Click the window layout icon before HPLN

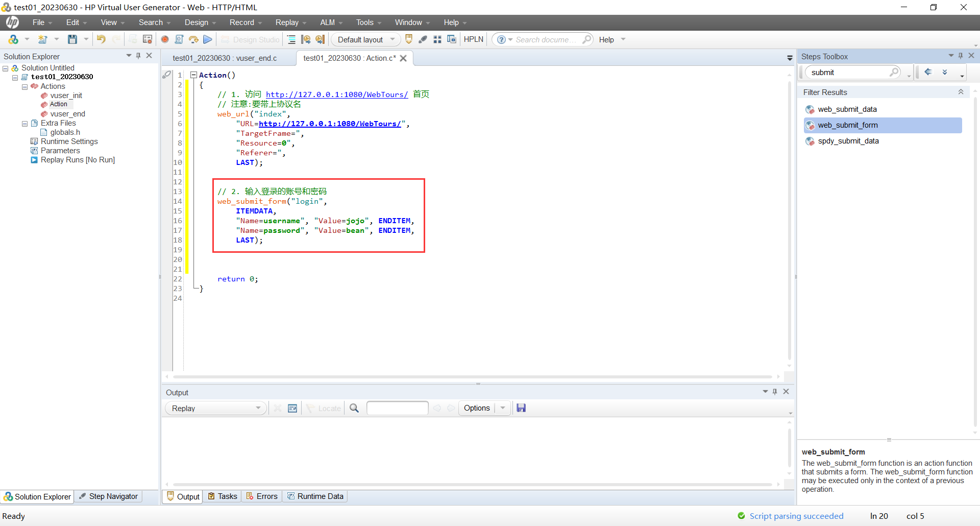(x=452, y=39)
